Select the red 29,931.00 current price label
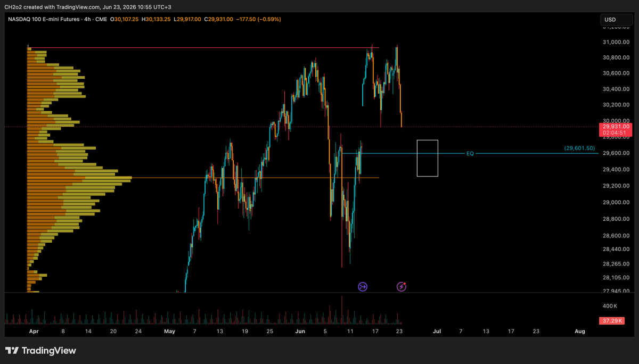This screenshot has width=639, height=364. tap(616, 126)
